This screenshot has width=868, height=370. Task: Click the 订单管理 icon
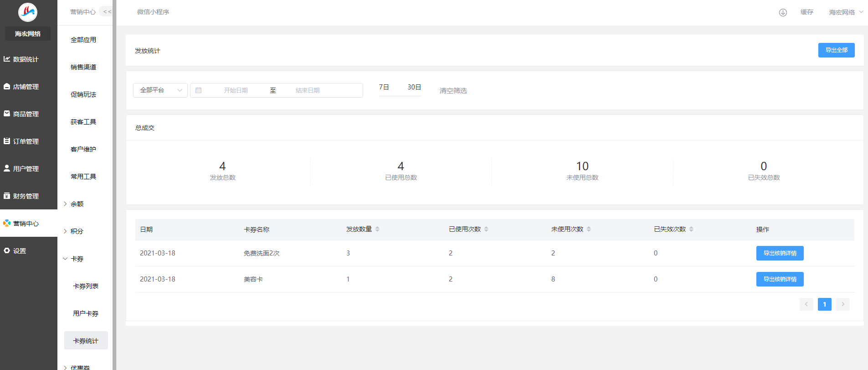click(7, 141)
